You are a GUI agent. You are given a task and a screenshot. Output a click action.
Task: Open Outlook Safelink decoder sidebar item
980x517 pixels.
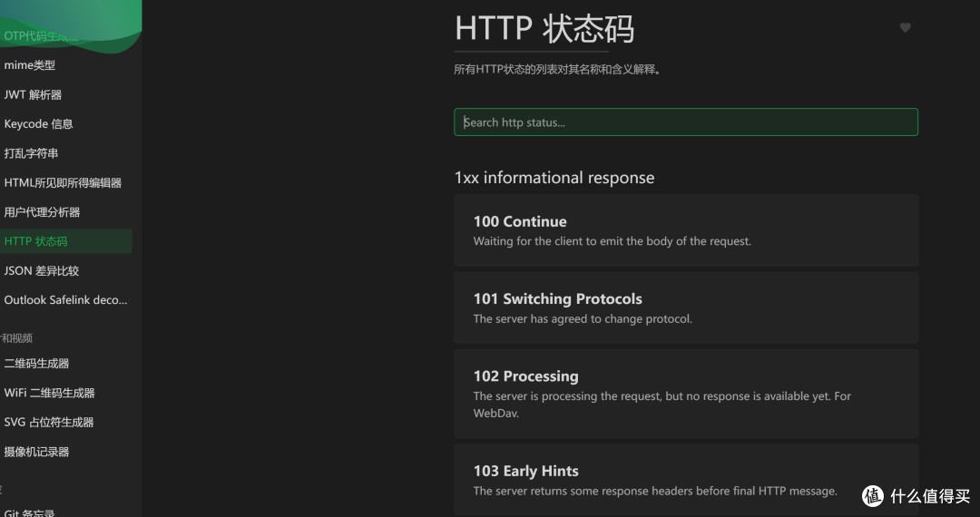(x=65, y=299)
